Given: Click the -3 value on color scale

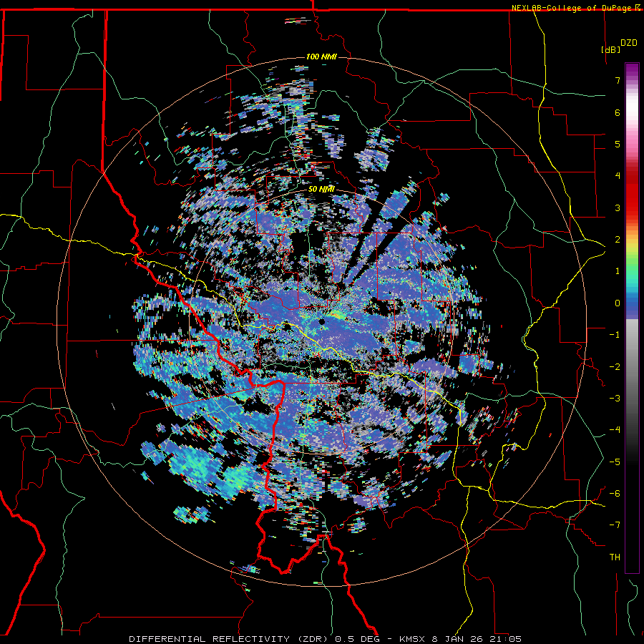Looking at the screenshot, I should (x=615, y=399).
